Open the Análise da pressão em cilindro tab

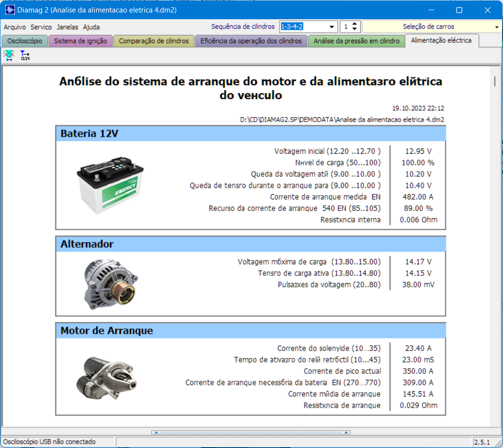tap(356, 41)
